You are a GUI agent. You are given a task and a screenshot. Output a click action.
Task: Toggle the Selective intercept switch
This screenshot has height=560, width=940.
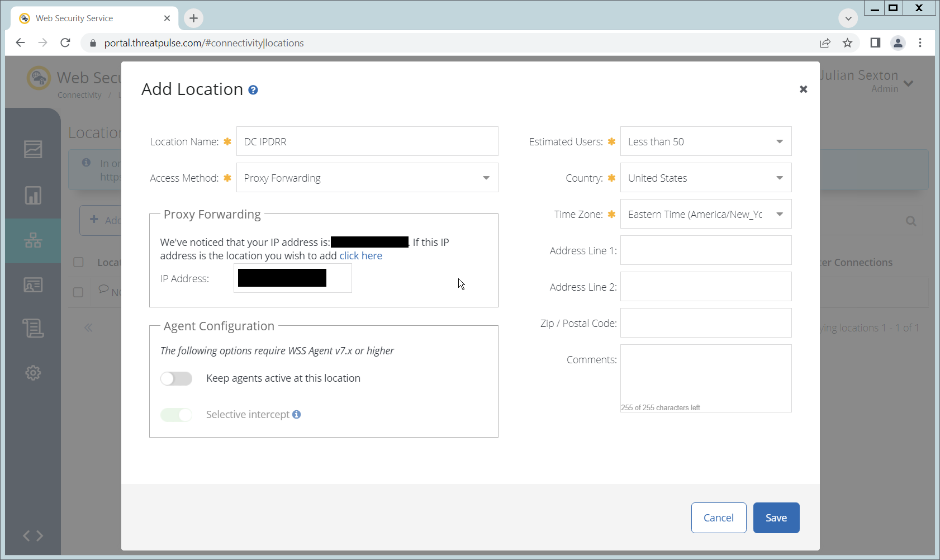point(176,415)
